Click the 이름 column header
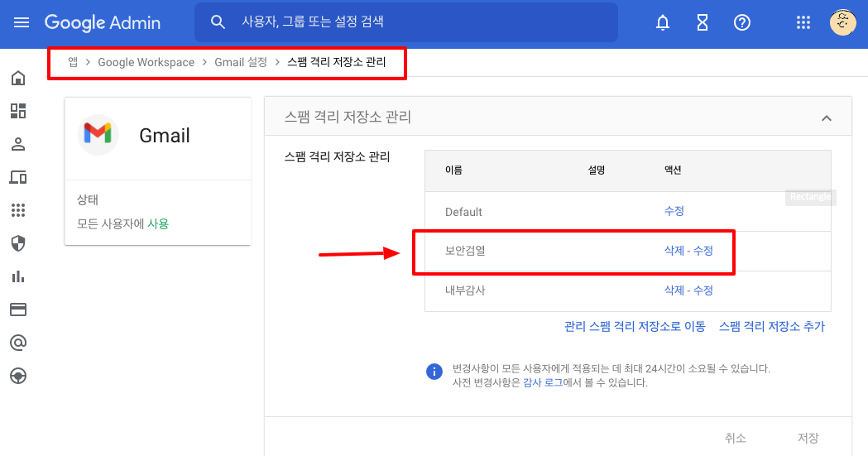The height and width of the screenshot is (456, 868). tap(453, 170)
